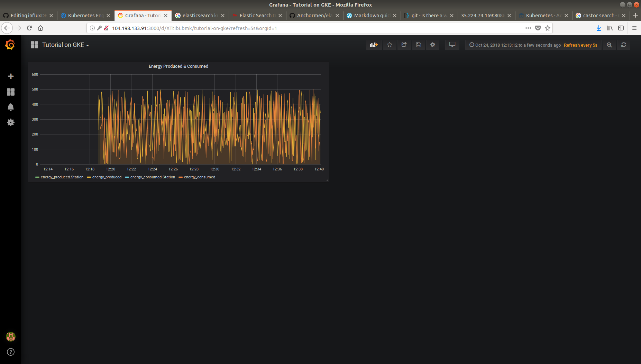Open Firefox hamburger menu
The width and height of the screenshot is (641, 364).
[634, 28]
